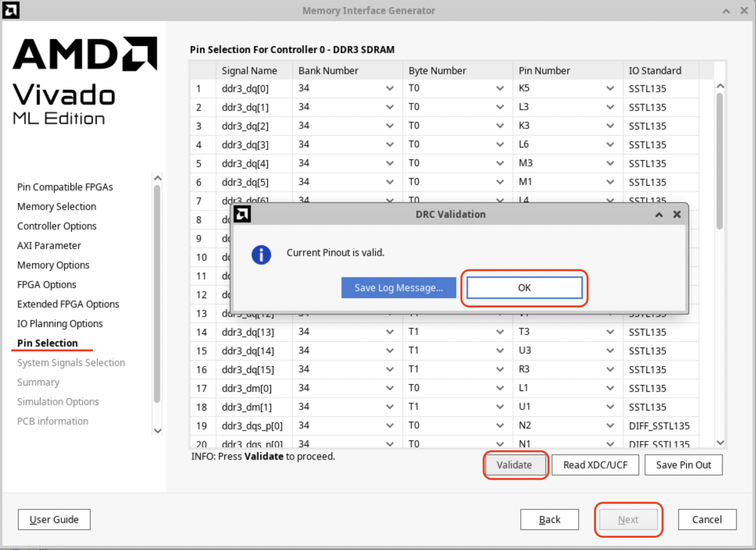Open Bank Number dropdown for ddr3_dq[0]
The width and height of the screenshot is (756, 550).
(x=389, y=89)
